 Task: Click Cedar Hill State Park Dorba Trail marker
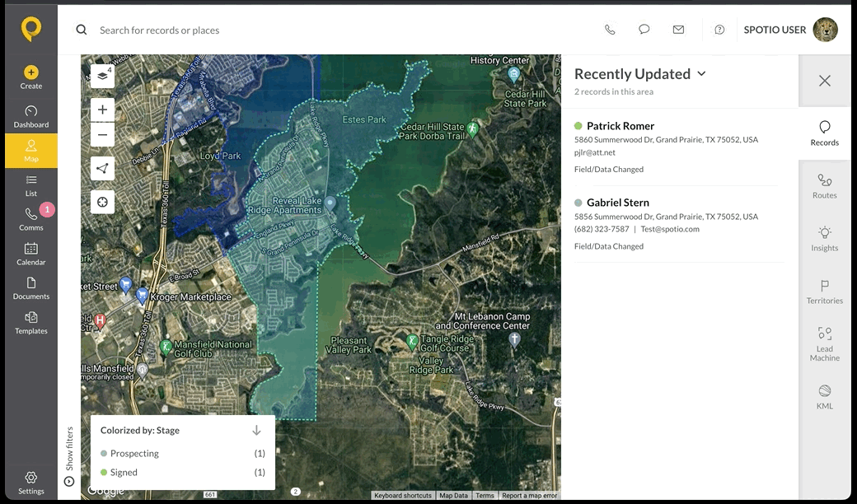[x=473, y=128]
